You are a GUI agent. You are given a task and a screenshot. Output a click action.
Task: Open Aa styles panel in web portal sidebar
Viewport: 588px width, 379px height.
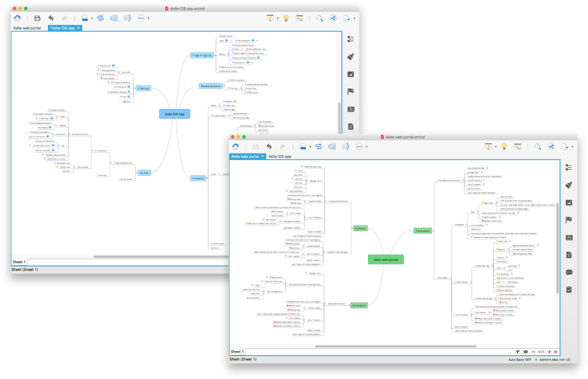click(569, 238)
